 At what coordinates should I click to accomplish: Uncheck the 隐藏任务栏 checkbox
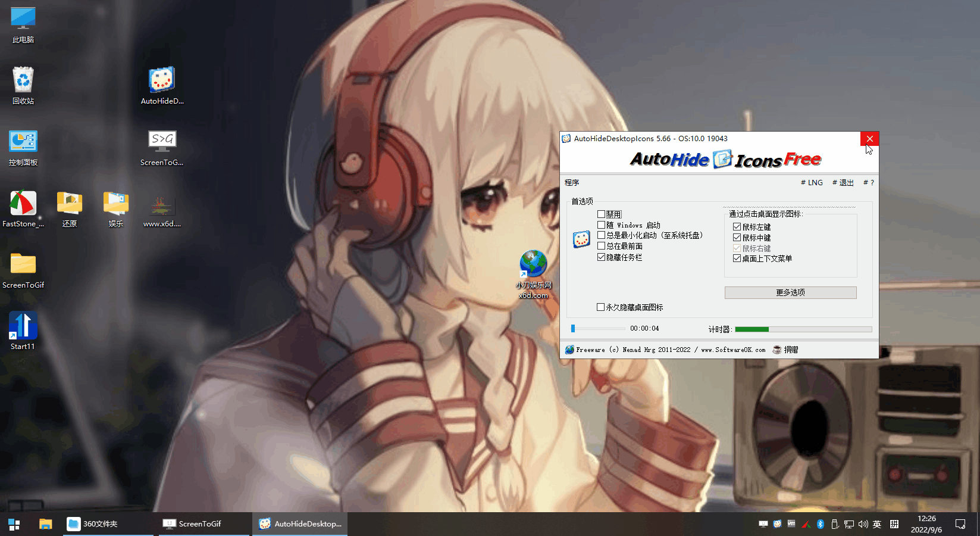click(x=602, y=257)
